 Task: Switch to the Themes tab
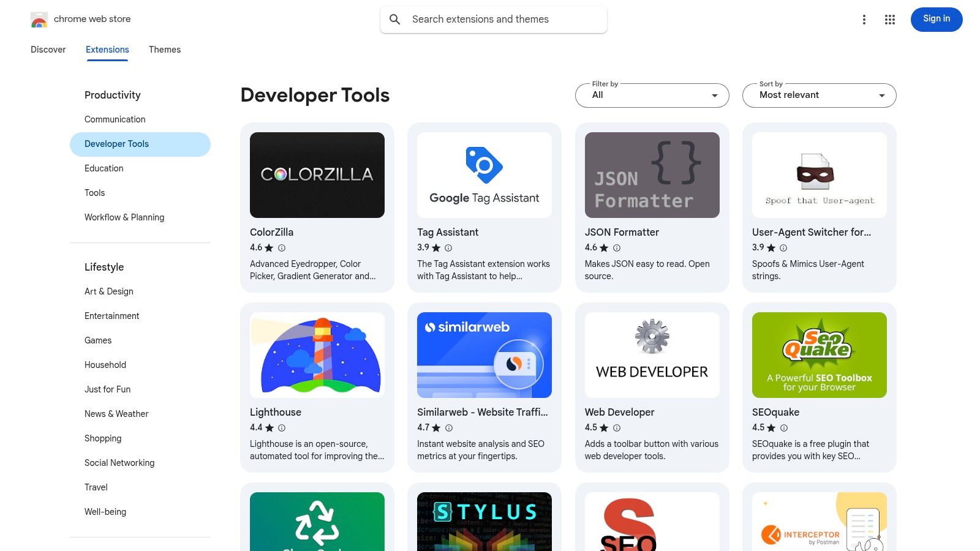click(164, 50)
